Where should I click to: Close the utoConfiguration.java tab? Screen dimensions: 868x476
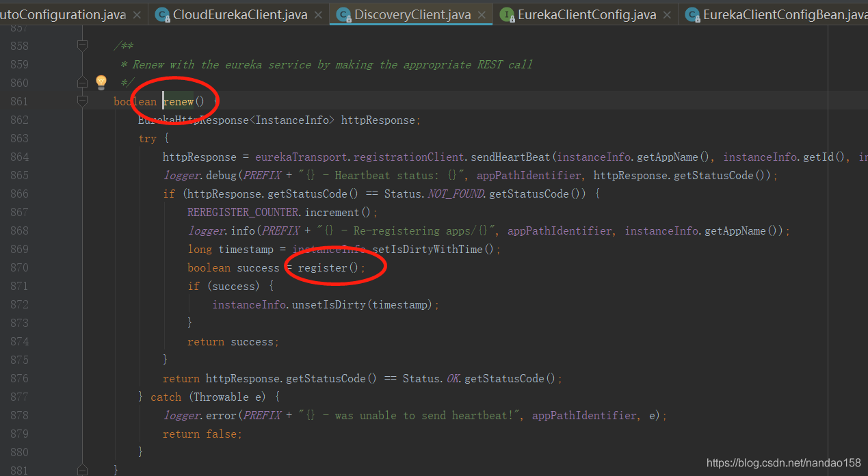pos(137,15)
